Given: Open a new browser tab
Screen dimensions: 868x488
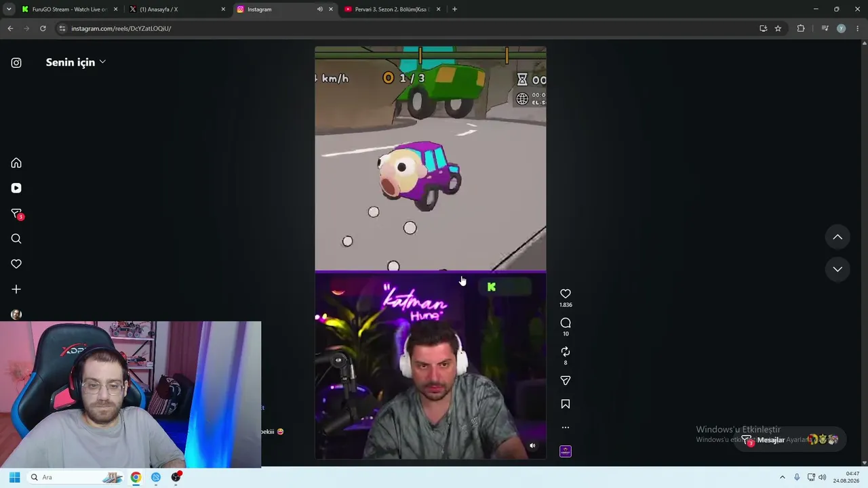Looking at the screenshot, I should pyautogui.click(x=454, y=9).
